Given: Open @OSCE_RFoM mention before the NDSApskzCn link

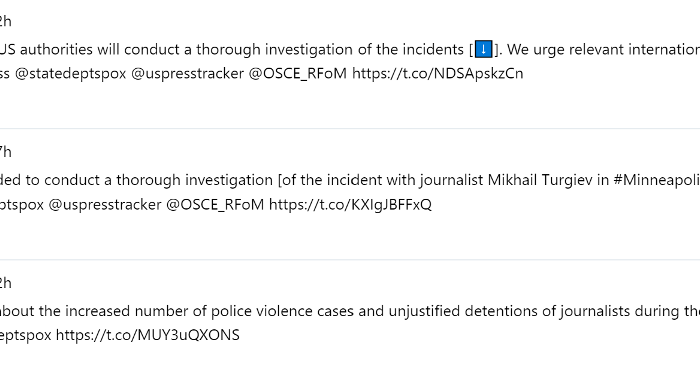Looking at the screenshot, I should pyautogui.click(x=298, y=73).
